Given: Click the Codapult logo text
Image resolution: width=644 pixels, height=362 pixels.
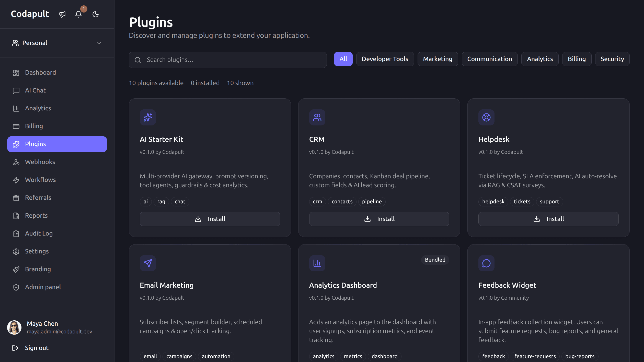Looking at the screenshot, I should [30, 14].
